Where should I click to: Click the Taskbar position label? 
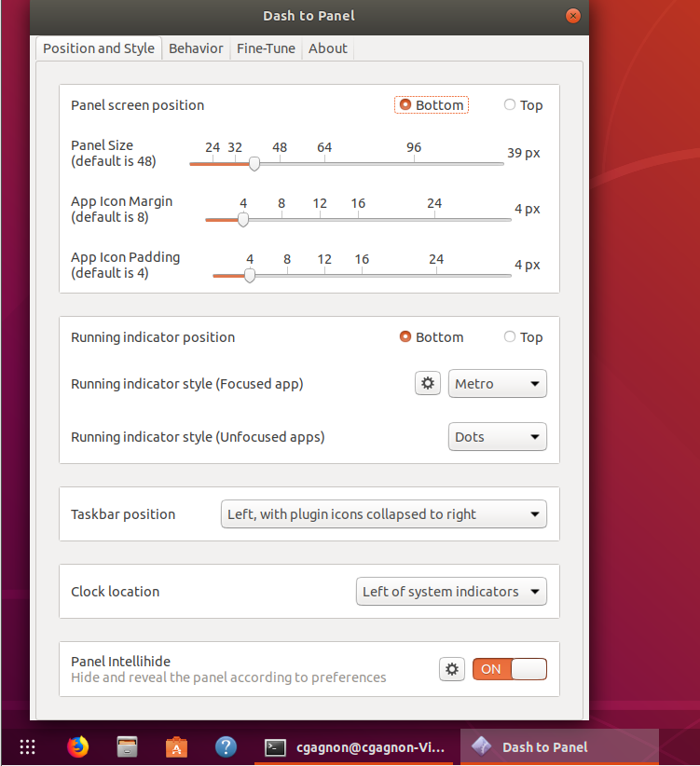pyautogui.click(x=123, y=514)
